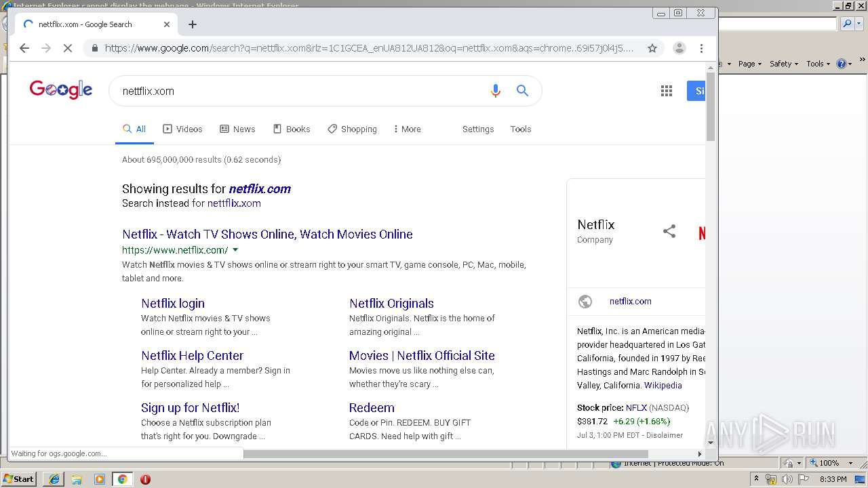Click the volume speaker tray icon
Viewport: 868px width, 488px height.
click(x=787, y=479)
